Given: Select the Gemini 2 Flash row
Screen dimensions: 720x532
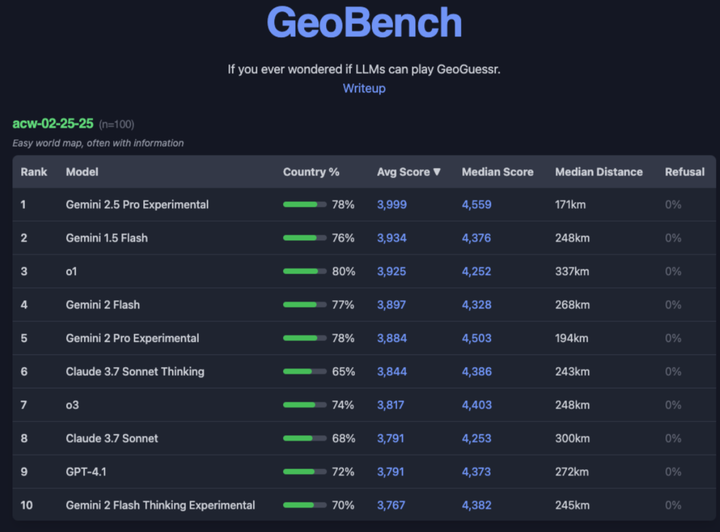Looking at the screenshot, I should point(364,305).
